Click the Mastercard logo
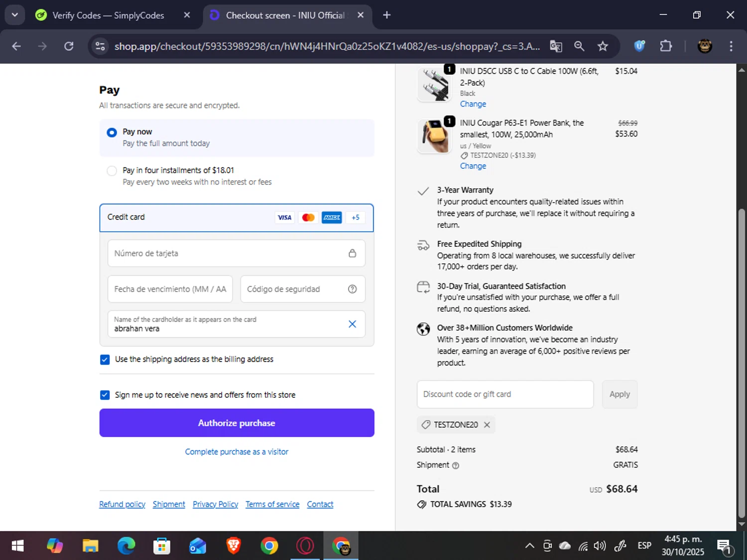 [x=308, y=218]
